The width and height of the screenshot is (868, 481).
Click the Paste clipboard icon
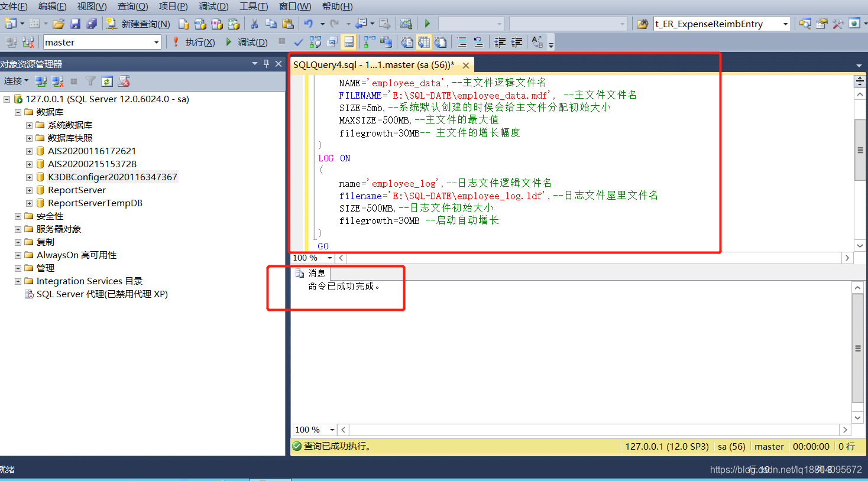(288, 24)
